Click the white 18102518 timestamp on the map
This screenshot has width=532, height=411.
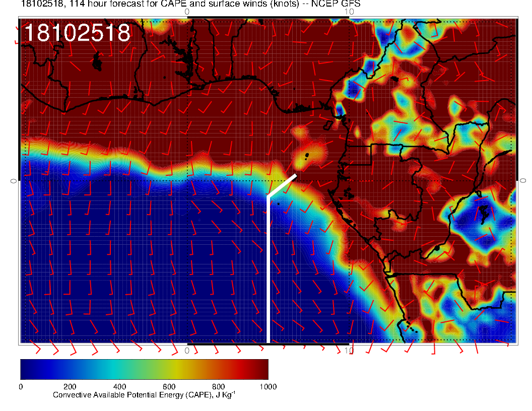pos(77,33)
